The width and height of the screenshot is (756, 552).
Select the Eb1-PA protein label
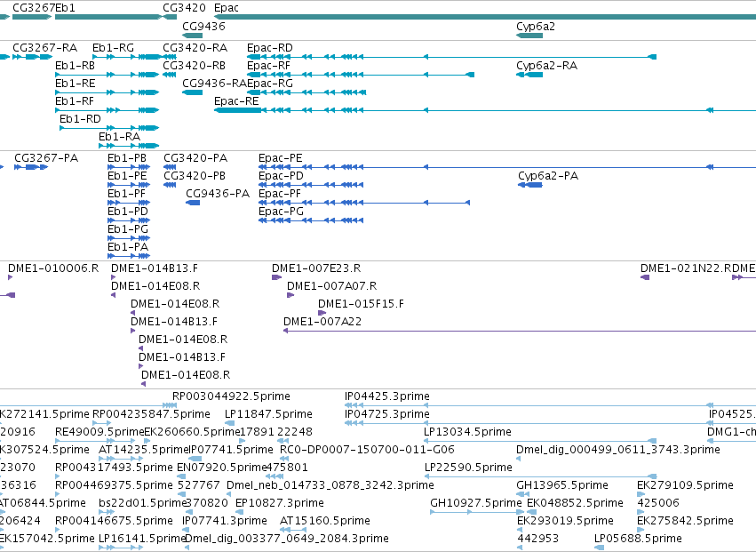point(128,247)
